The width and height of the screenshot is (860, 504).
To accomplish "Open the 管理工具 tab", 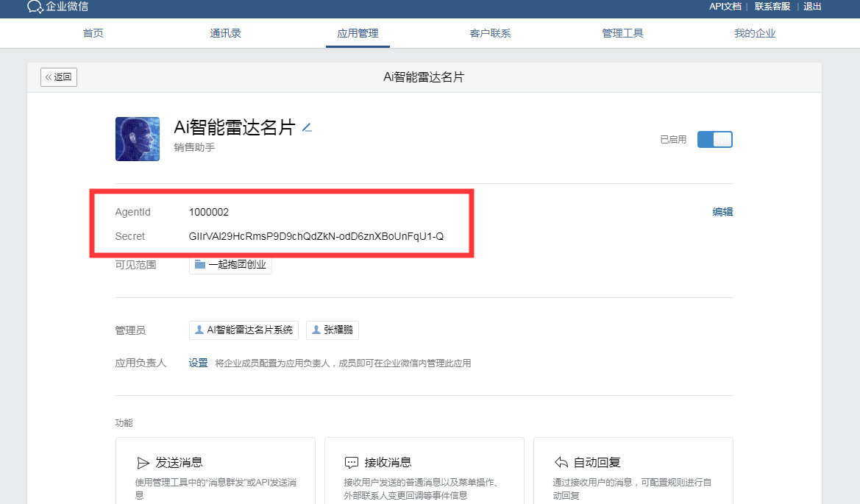I will click(622, 33).
